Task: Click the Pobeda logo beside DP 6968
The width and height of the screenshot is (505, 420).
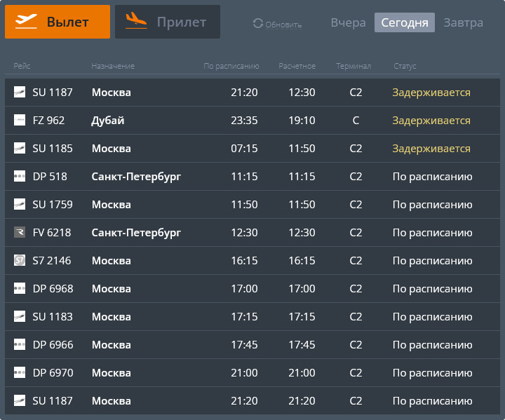Action: click(x=20, y=289)
